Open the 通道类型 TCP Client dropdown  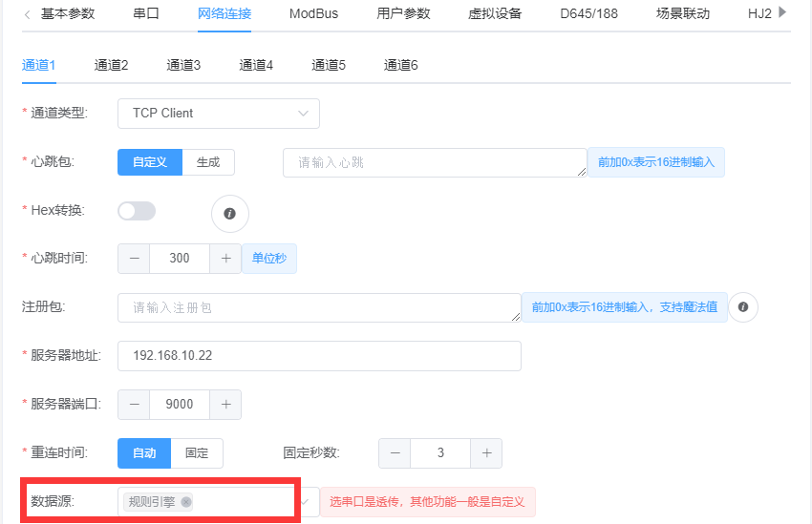tap(219, 113)
